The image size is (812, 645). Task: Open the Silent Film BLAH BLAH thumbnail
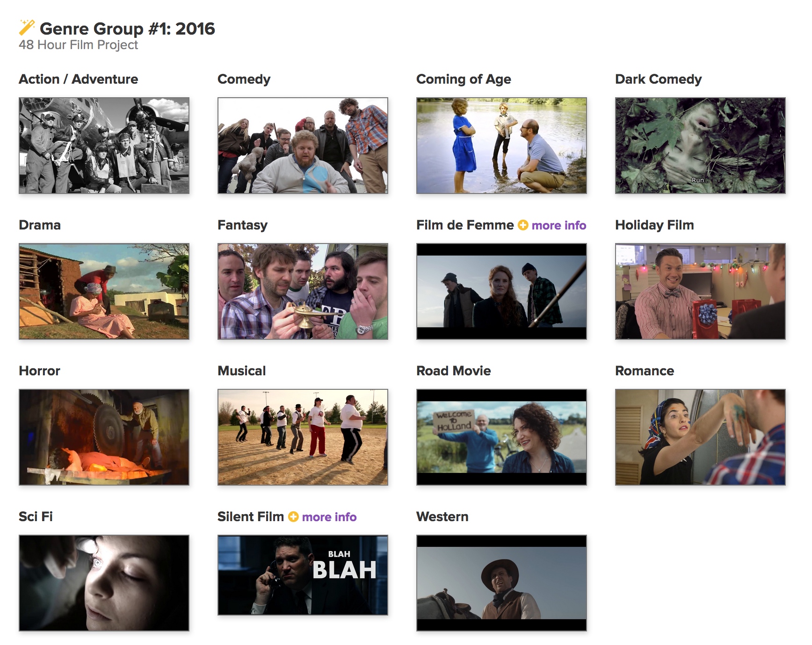point(303,575)
